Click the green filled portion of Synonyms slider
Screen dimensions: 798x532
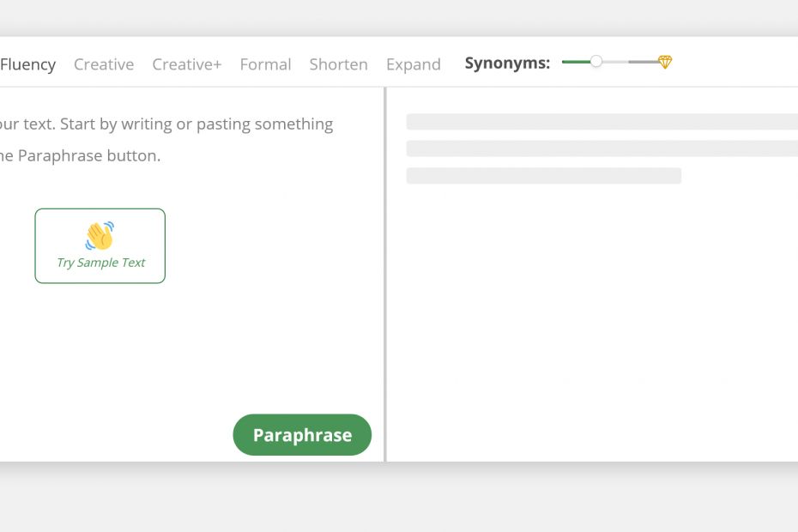(x=576, y=62)
